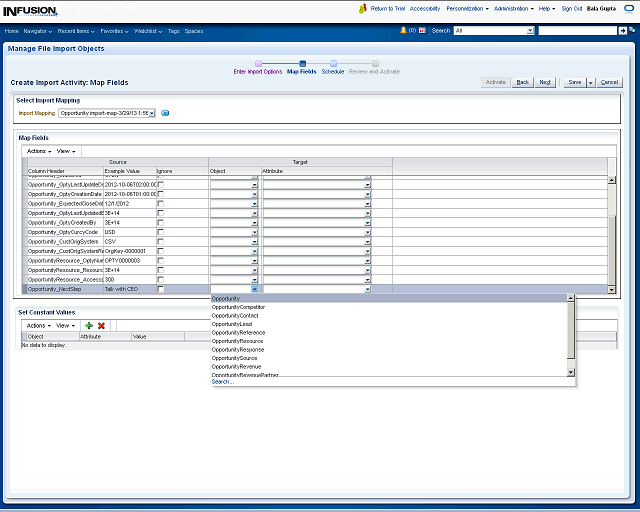
Task: Click the notifications bell icon
Action: click(403, 31)
